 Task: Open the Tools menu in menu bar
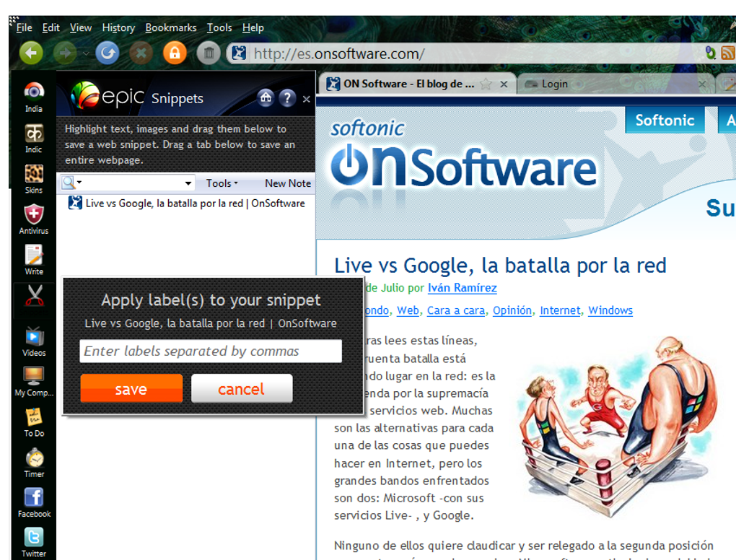[219, 27]
